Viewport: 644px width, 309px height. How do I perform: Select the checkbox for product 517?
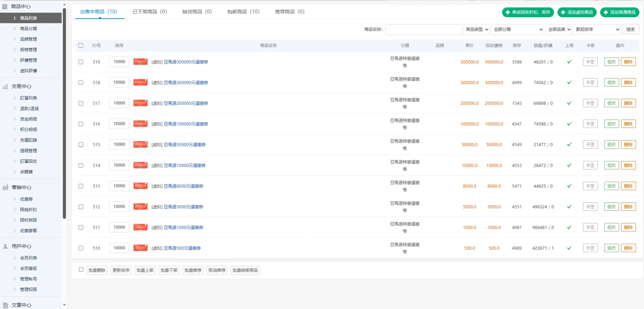click(81, 103)
